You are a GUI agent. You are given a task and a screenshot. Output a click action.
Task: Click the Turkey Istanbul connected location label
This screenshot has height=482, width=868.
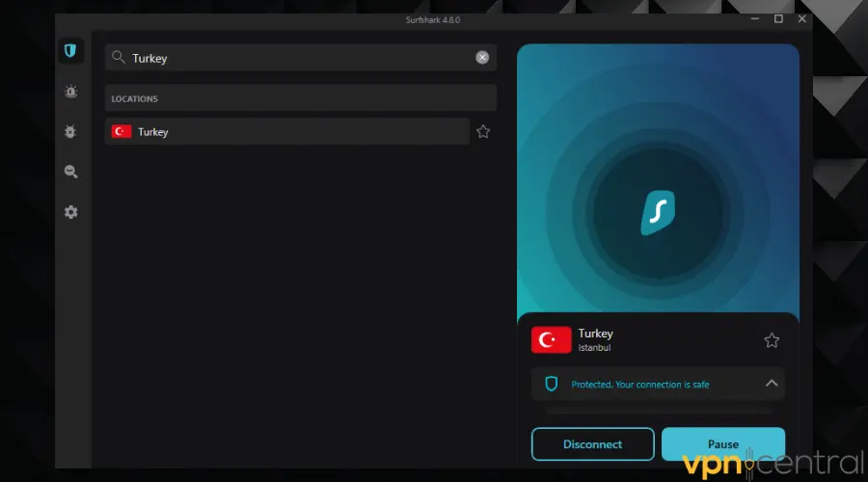click(595, 340)
